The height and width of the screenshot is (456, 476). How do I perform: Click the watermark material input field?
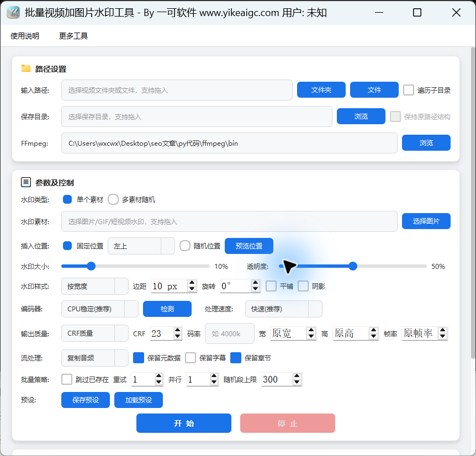coord(229,221)
